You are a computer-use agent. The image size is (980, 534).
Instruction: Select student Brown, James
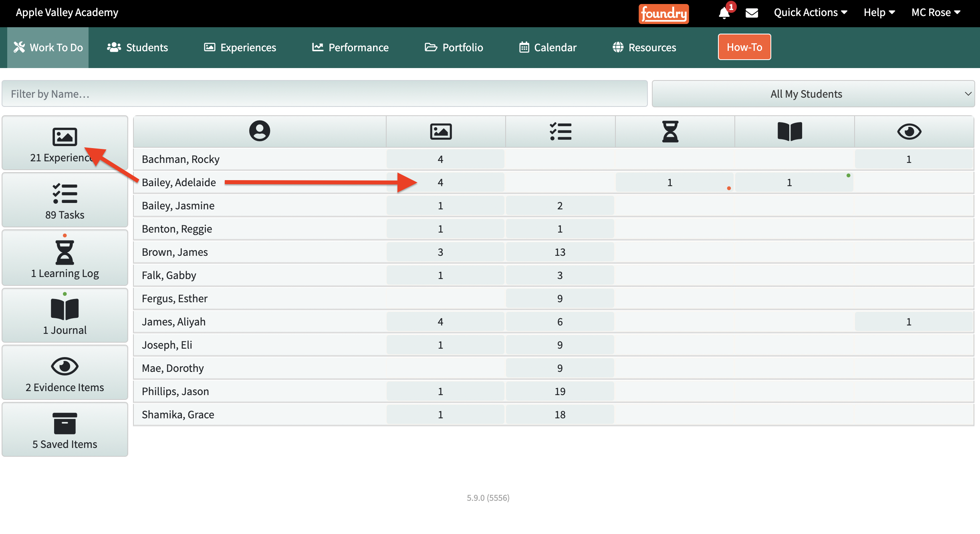(x=175, y=252)
